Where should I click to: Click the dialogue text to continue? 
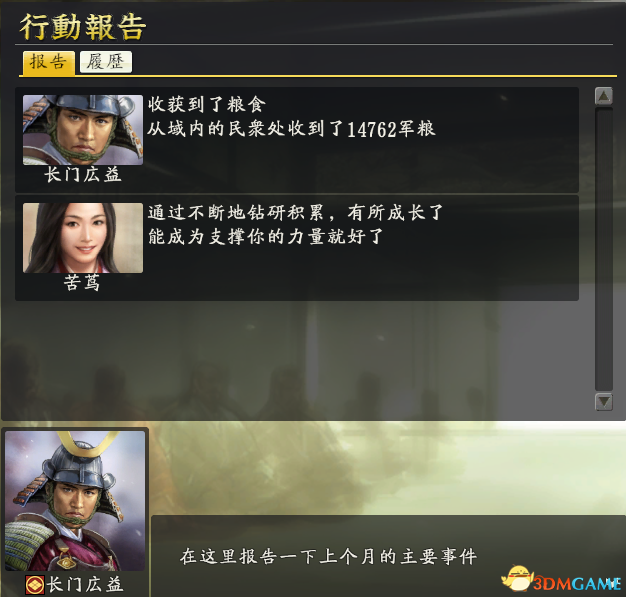tap(328, 556)
